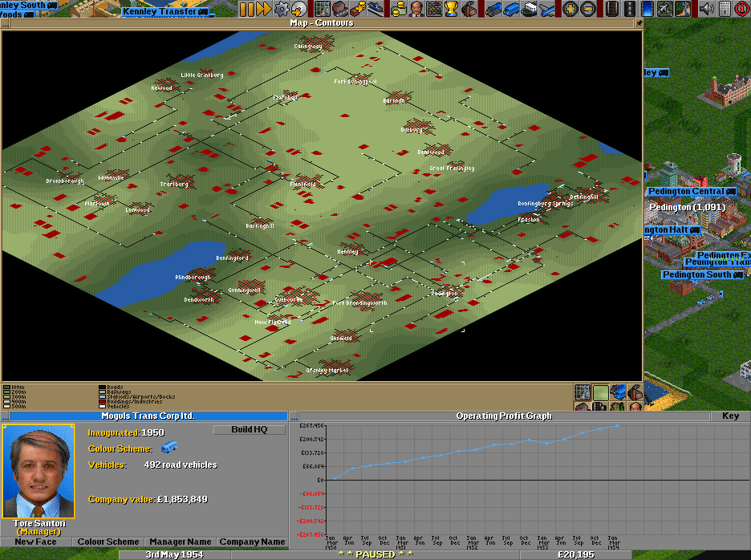This screenshot has height=560, width=751.
Task: Open the company finances coins icon
Action: coord(399,9)
